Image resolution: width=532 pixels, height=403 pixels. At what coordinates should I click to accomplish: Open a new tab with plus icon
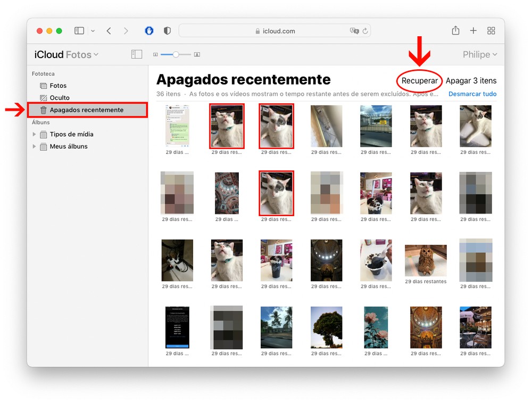tap(473, 31)
